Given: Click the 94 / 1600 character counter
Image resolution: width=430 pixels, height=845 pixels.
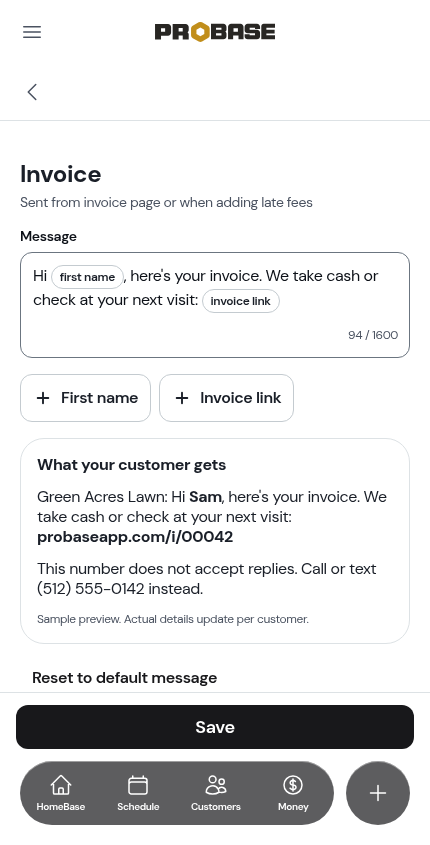Looking at the screenshot, I should 373,335.
